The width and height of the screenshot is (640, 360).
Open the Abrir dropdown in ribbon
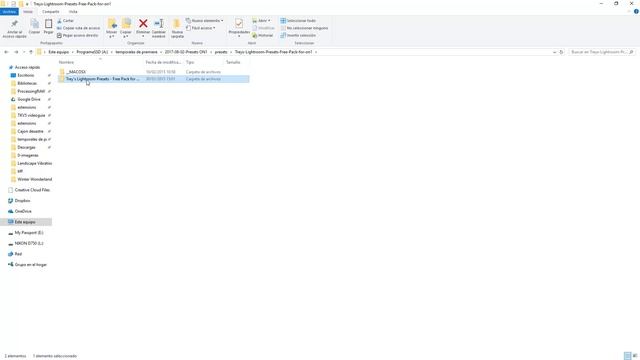pos(261,21)
